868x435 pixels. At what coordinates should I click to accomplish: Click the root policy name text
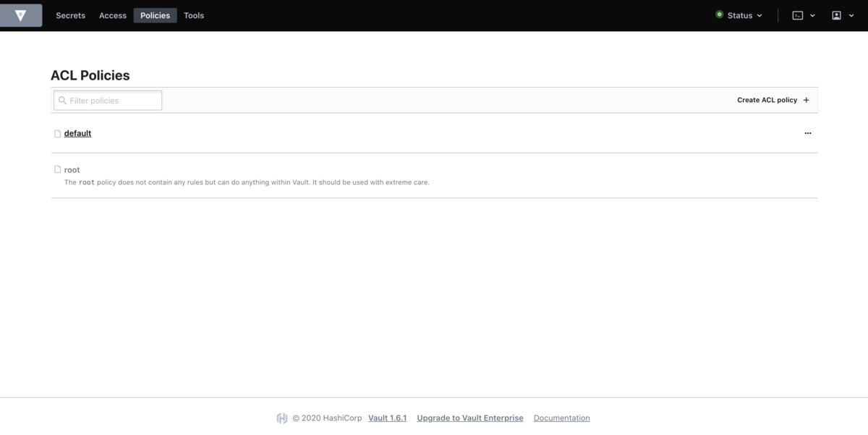pos(72,169)
